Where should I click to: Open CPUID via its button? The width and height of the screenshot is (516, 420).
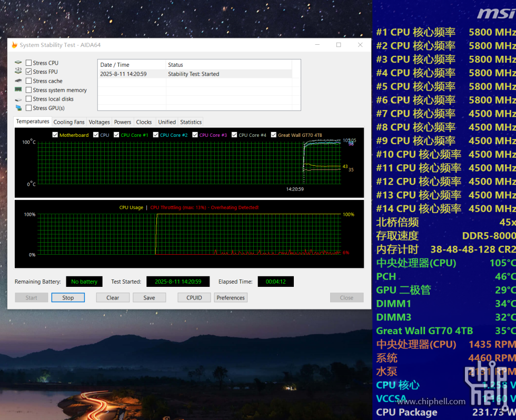coord(194,298)
